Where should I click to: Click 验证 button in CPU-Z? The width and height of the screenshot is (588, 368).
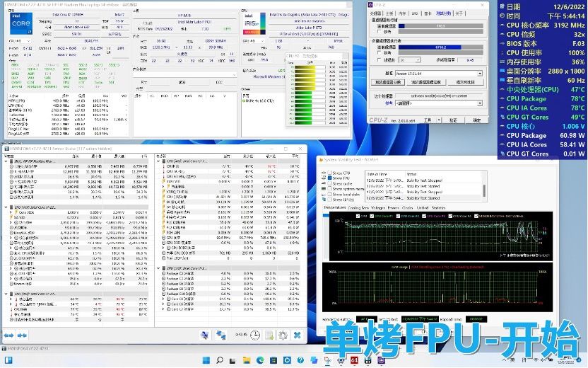click(453, 120)
